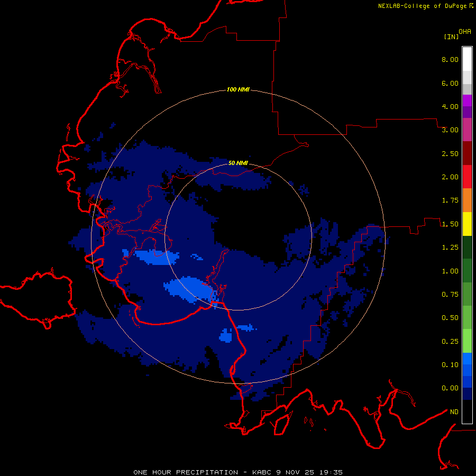
Task: Select the 1.00 legend value
Action: click(450, 271)
